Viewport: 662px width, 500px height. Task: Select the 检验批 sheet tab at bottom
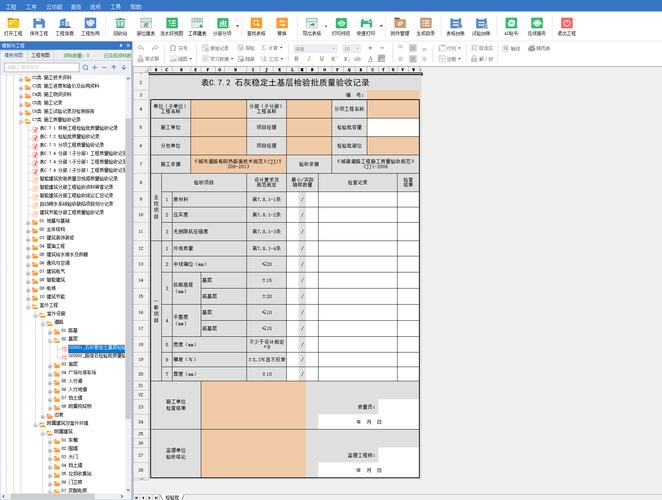(172, 495)
